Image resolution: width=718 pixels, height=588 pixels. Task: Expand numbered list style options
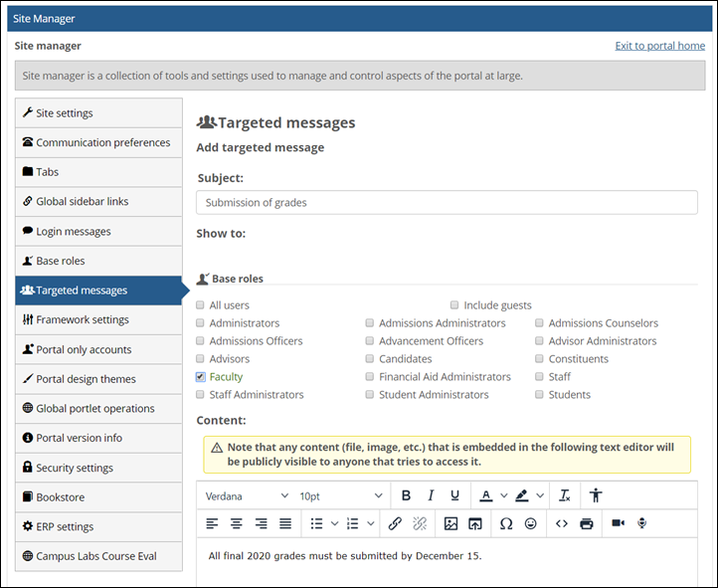[371, 523]
